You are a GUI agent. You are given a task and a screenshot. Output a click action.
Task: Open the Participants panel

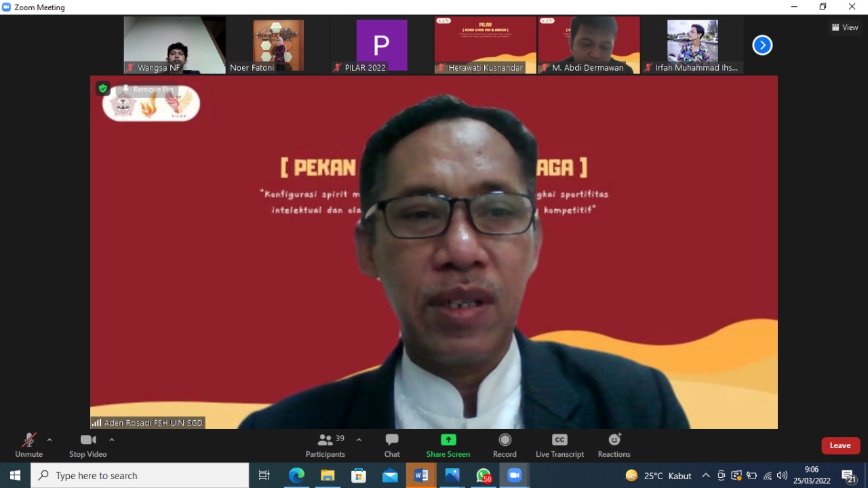(x=325, y=445)
